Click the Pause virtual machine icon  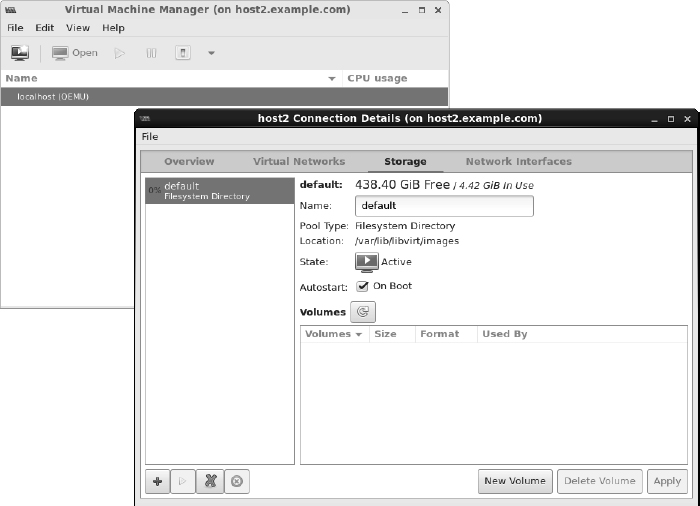tap(151, 53)
